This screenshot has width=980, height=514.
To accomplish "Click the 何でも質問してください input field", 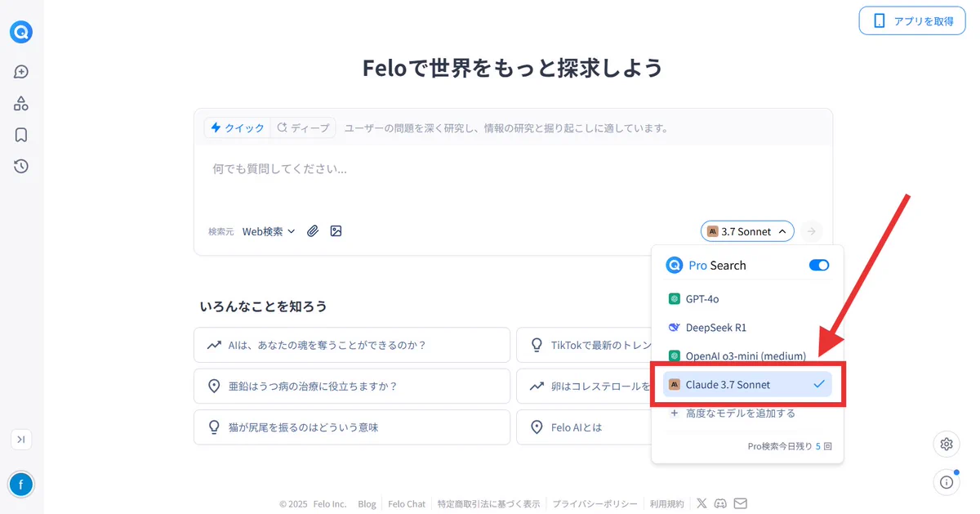I will 513,169.
